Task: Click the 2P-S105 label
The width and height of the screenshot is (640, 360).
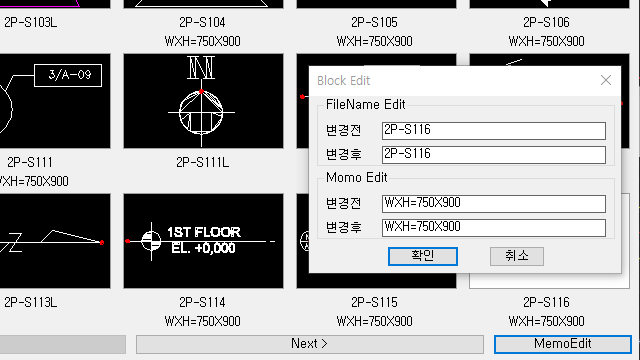Action: 374,22
